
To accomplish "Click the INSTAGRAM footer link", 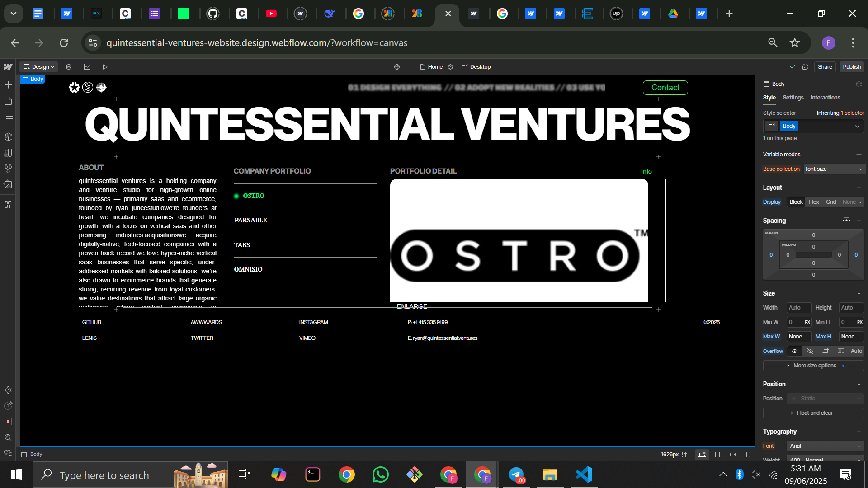I will [x=313, y=322].
